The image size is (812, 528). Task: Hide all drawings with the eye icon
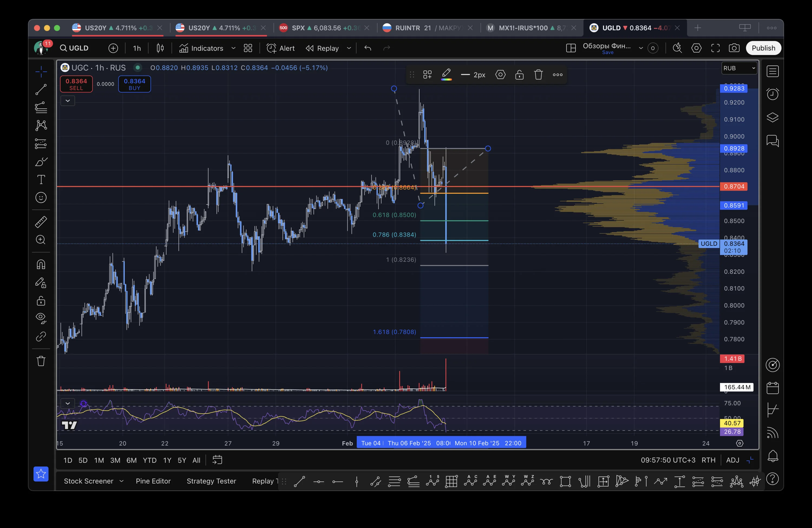point(41,318)
